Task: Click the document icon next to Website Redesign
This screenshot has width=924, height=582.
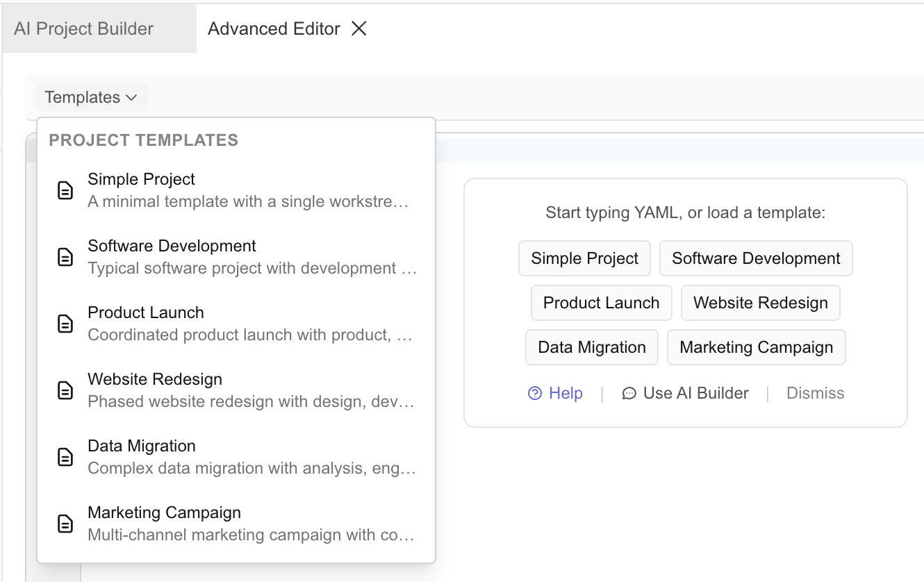Action: point(65,390)
